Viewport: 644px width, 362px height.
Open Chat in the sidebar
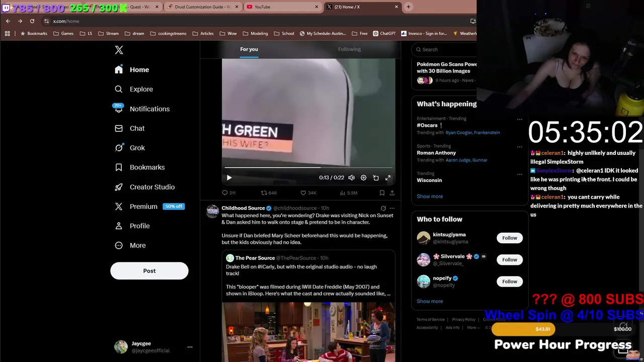click(x=129, y=128)
